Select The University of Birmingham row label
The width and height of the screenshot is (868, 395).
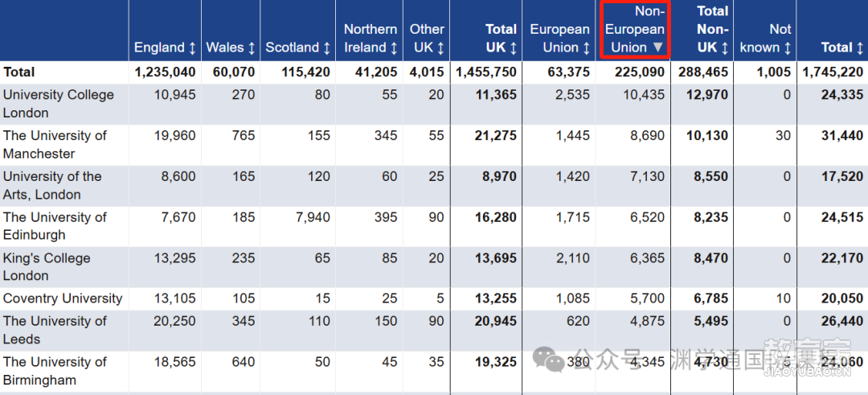coord(55,371)
